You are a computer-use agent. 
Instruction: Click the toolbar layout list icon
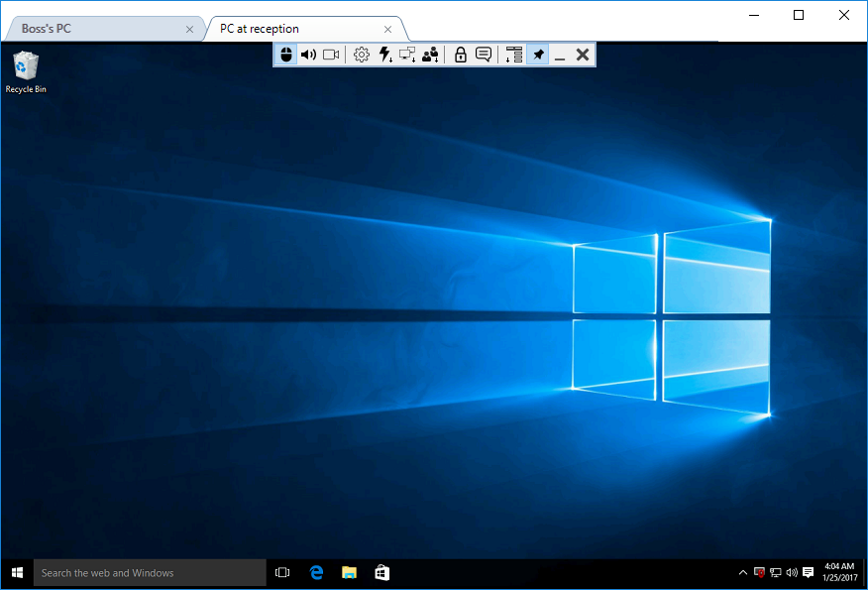tap(513, 55)
